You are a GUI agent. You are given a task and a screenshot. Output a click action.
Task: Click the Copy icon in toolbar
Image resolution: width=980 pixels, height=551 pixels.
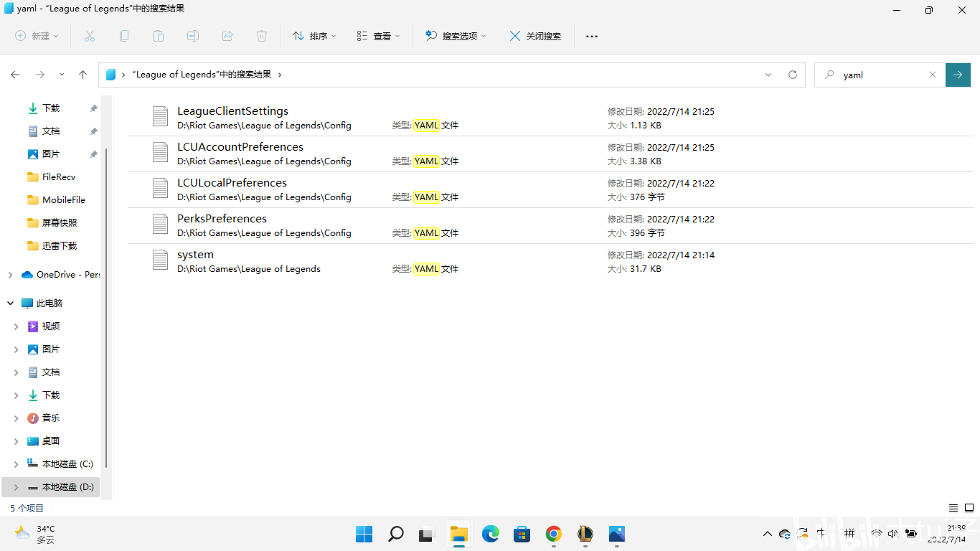click(x=124, y=36)
